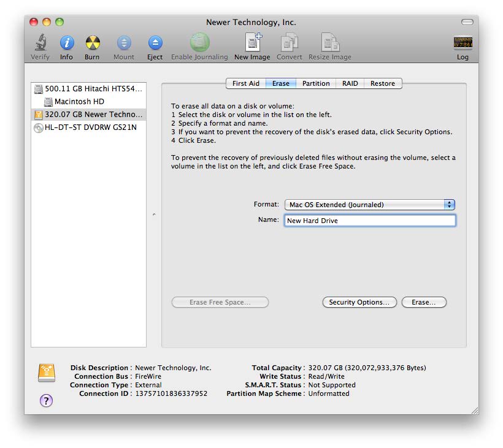Click the Security Options button
The width and height of the screenshot is (503, 448).
pyautogui.click(x=359, y=302)
